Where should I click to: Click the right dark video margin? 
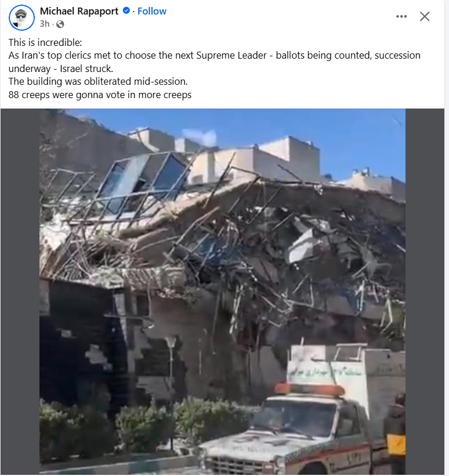(425, 291)
